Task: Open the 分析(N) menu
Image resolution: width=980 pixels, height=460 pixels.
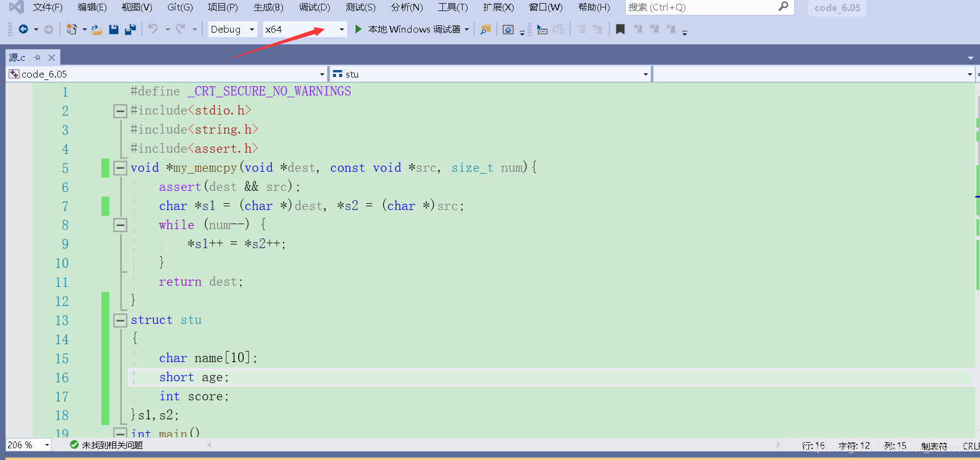Action: (x=407, y=7)
